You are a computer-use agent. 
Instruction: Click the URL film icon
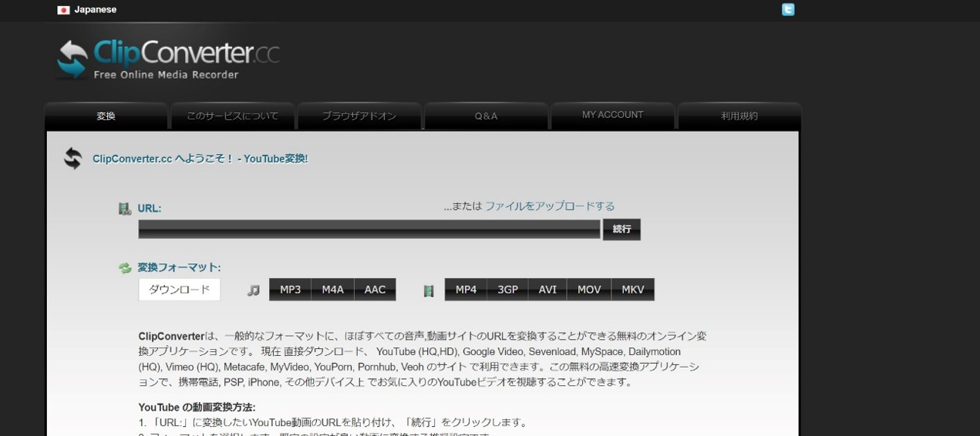click(x=125, y=209)
